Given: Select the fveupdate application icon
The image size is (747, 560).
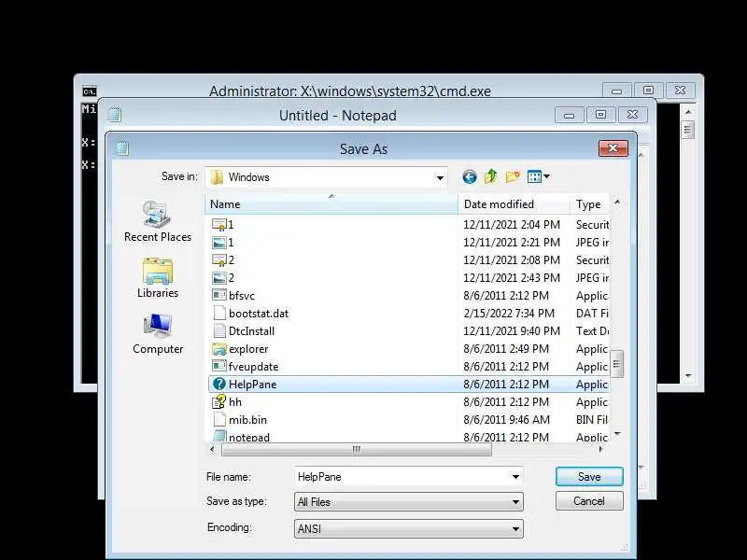Looking at the screenshot, I should click(219, 366).
